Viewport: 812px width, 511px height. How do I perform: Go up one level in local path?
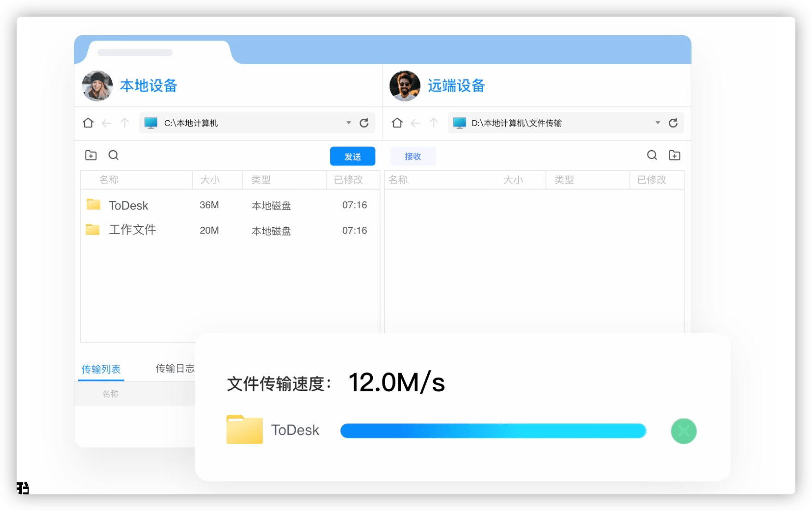tap(125, 123)
